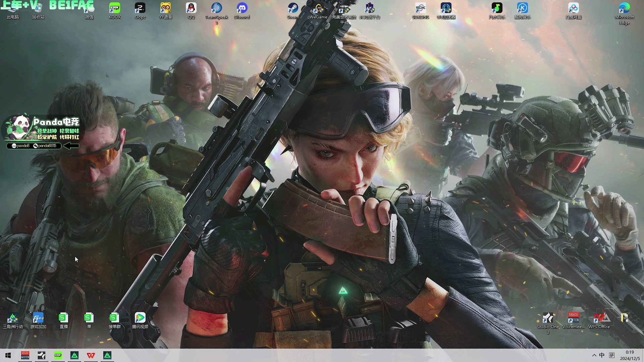Select the SDKDNS desktop shortcut
Viewport: 644px width, 362px height.
click(421, 11)
